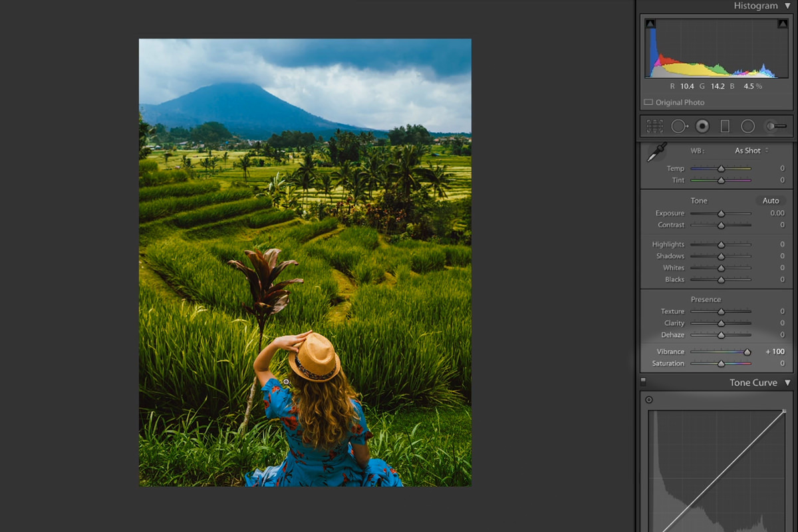Click the Vibrance slider handle

tap(747, 352)
